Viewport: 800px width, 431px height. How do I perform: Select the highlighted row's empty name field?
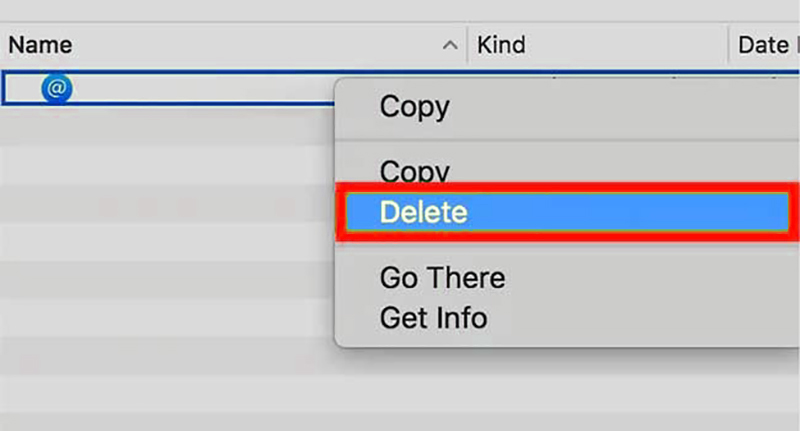pyautogui.click(x=204, y=88)
